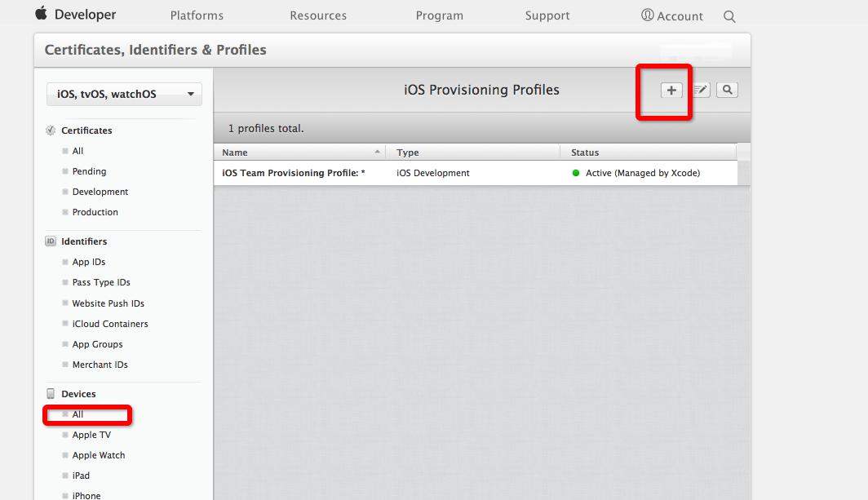The image size is (868, 500).
Task: Click the green Active status dot
Action: point(576,173)
